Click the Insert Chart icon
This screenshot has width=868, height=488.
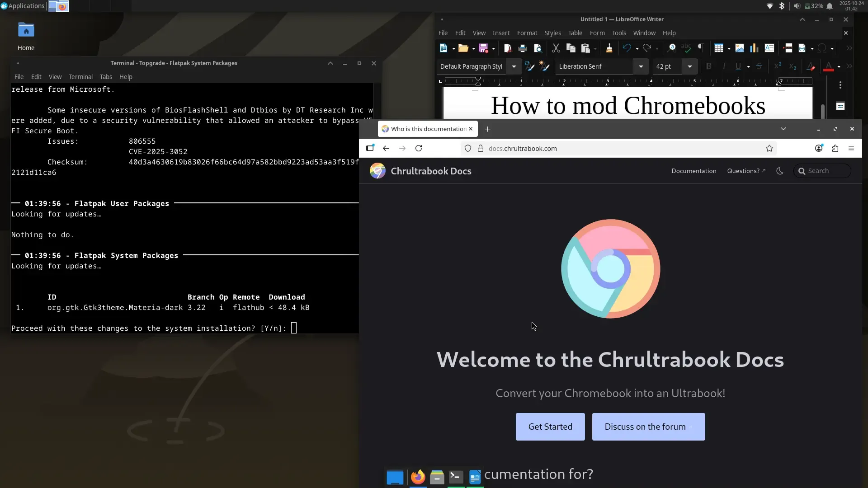click(754, 48)
